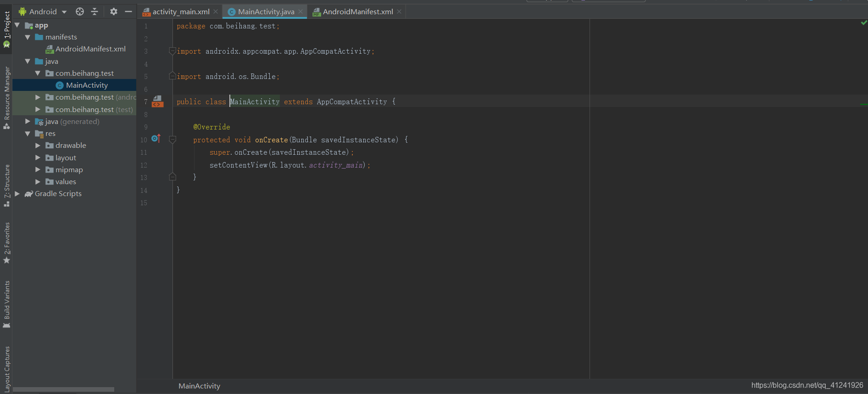Click the activity_main reference in code
This screenshot has width=868, height=394.
[x=336, y=165]
